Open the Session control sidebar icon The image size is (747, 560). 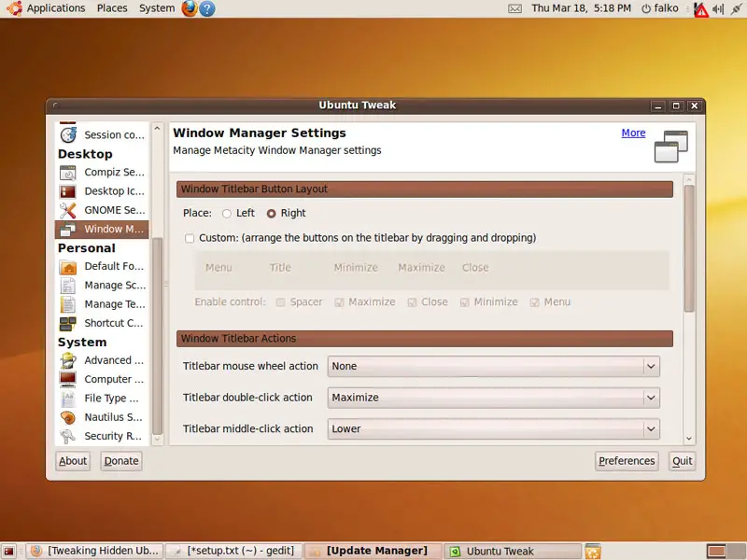[68, 134]
